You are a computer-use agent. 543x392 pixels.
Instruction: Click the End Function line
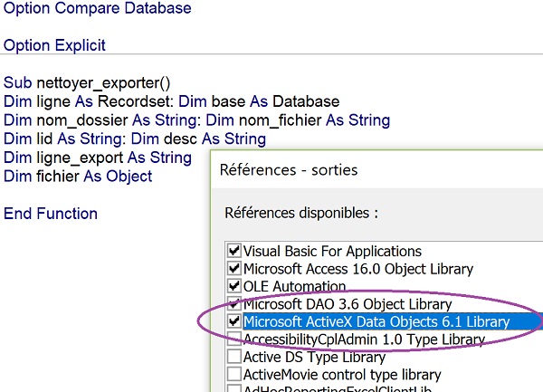point(51,214)
